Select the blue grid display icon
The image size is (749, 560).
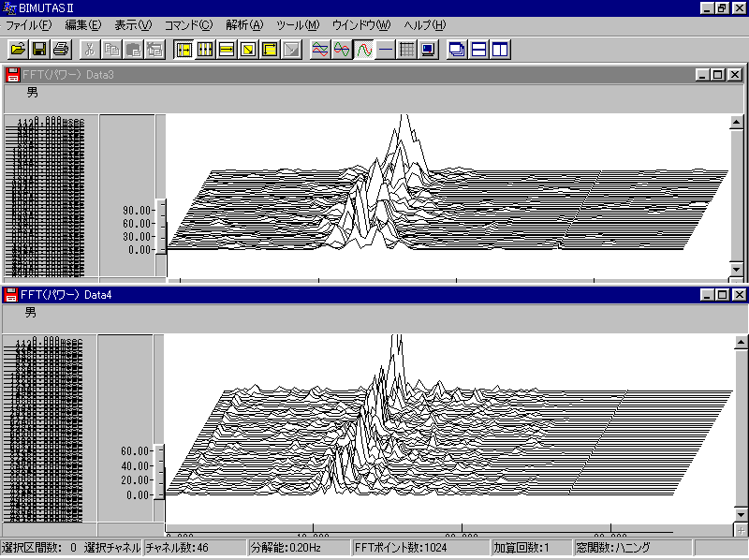coord(406,49)
